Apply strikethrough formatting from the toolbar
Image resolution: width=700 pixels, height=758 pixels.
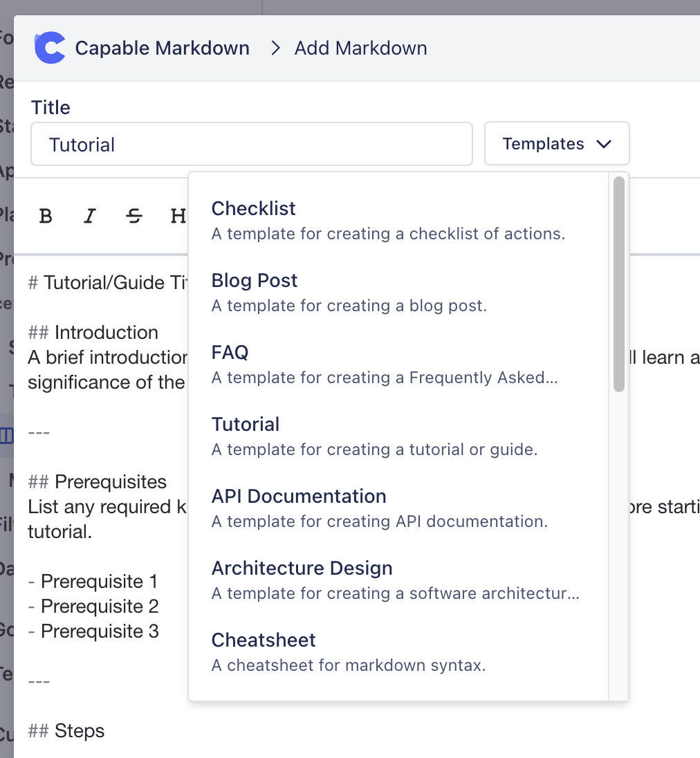(134, 216)
